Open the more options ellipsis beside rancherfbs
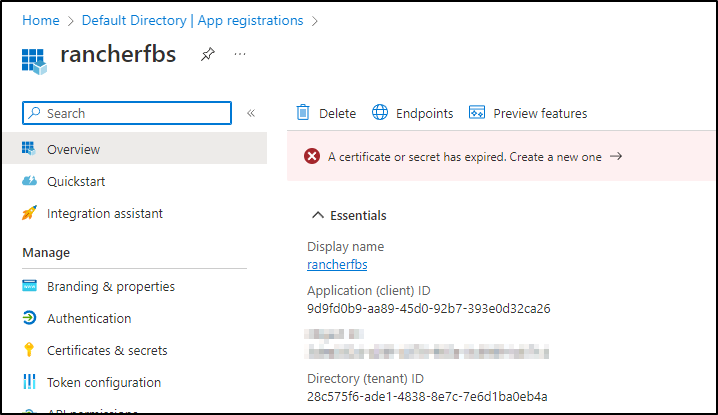 coord(240,54)
